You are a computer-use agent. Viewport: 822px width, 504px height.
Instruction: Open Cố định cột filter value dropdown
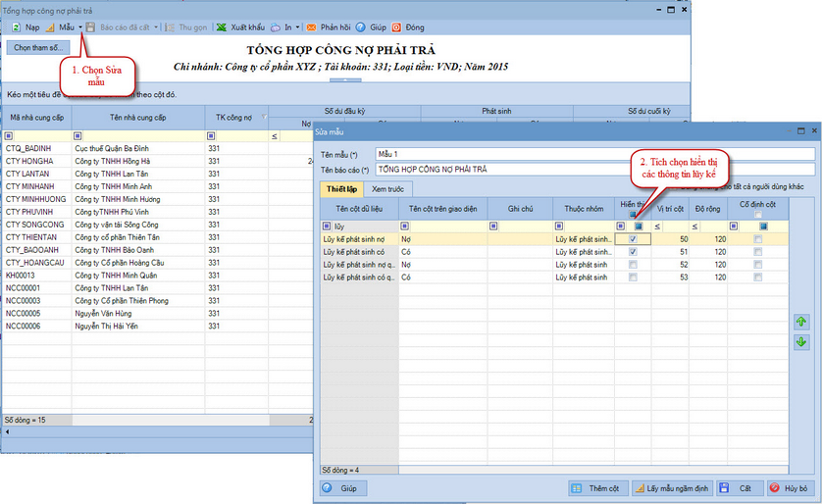pos(763,227)
